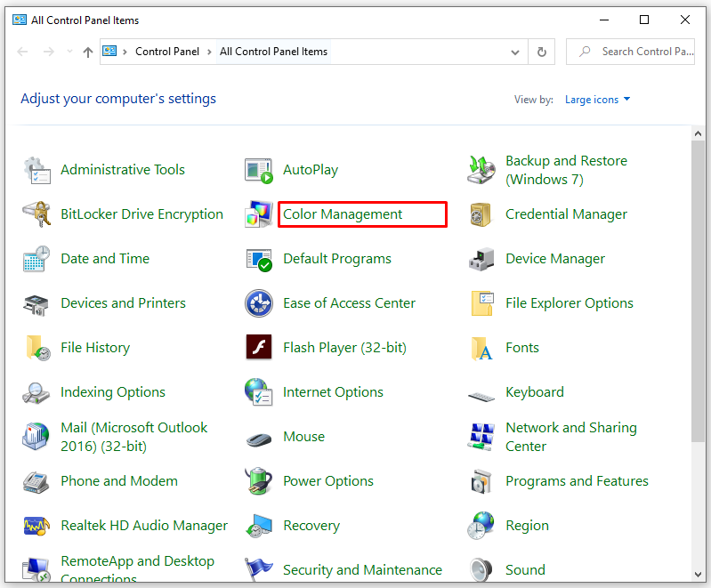Image resolution: width=711 pixels, height=588 pixels.
Task: Open the Network and Sharing Center icon
Action: [481, 437]
